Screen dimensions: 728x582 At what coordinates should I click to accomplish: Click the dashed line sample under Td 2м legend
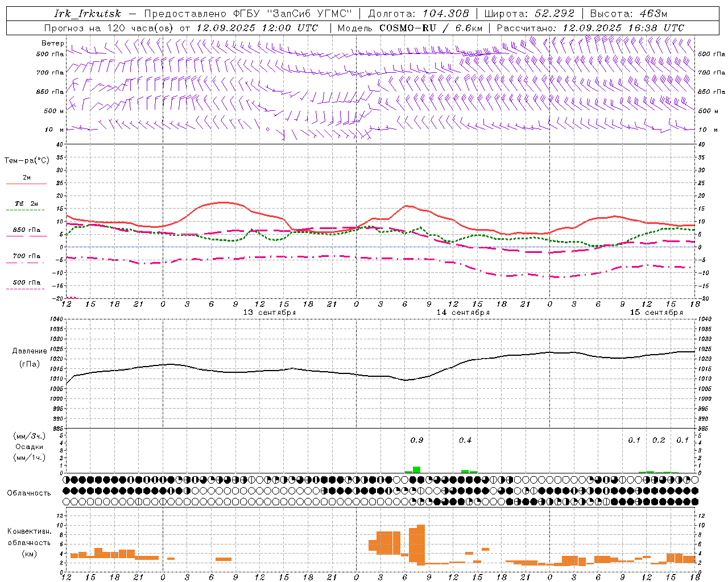[x=26, y=210]
